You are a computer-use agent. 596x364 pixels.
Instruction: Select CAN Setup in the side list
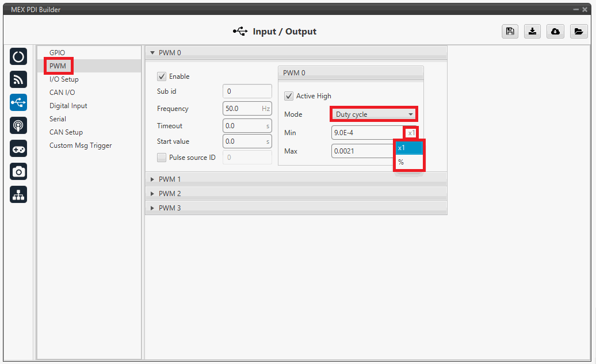(x=66, y=132)
